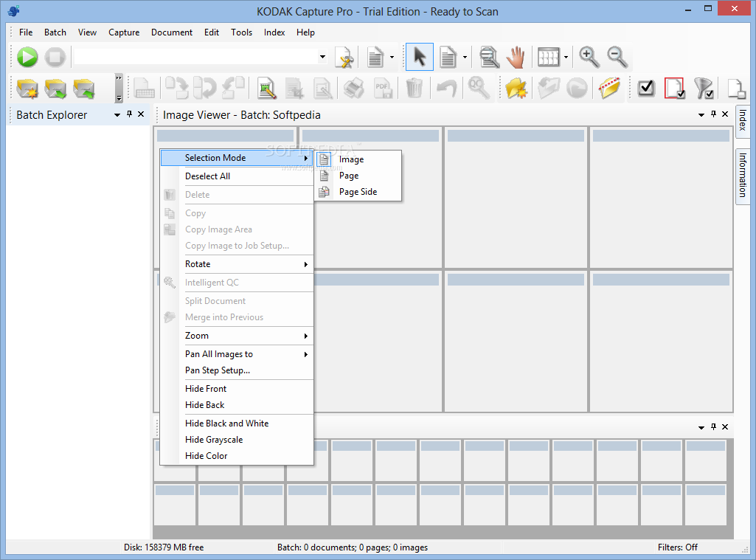This screenshot has height=560, width=756.
Task: Activate the magnifier over document tool
Action: (x=489, y=57)
